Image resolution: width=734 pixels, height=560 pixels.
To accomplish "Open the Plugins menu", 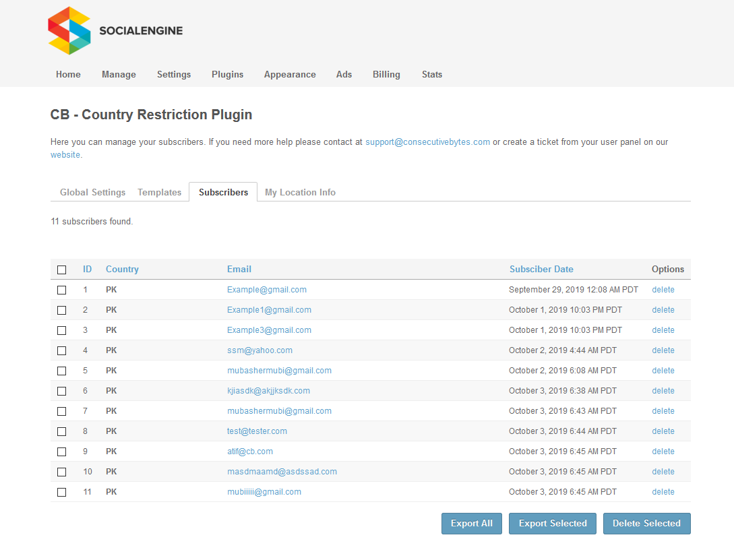I will 227,75.
